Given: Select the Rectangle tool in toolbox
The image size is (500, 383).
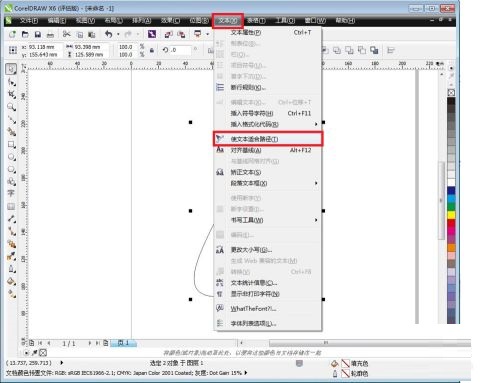Looking at the screenshot, I should pos(11,144).
